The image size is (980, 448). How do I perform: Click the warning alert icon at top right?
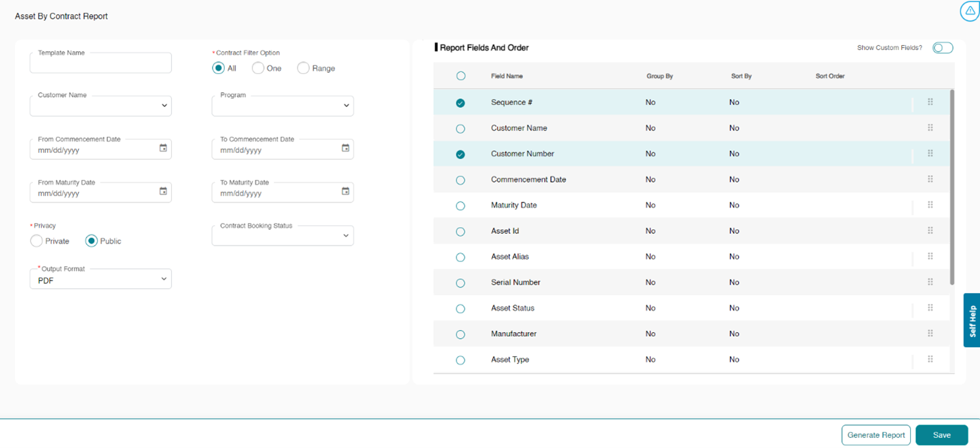(970, 11)
